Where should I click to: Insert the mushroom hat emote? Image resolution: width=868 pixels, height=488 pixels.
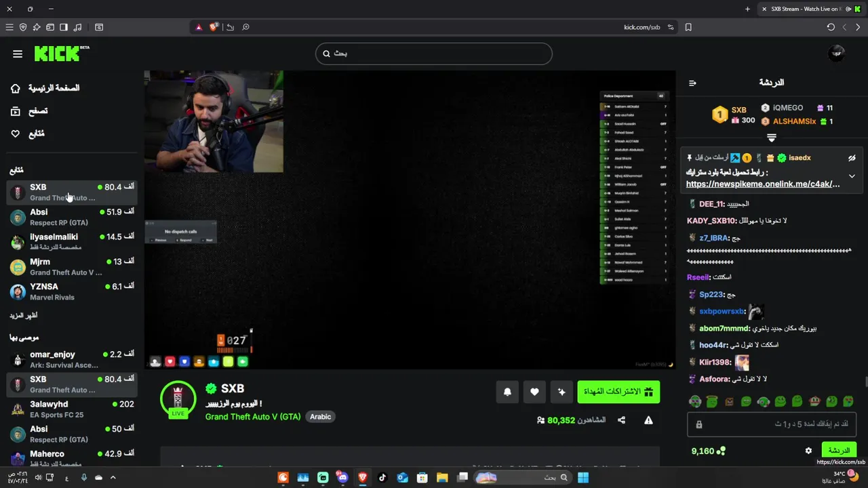(814, 402)
